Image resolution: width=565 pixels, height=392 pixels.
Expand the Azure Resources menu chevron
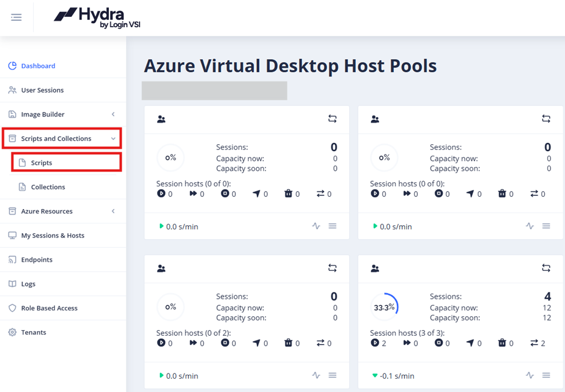pyautogui.click(x=114, y=211)
